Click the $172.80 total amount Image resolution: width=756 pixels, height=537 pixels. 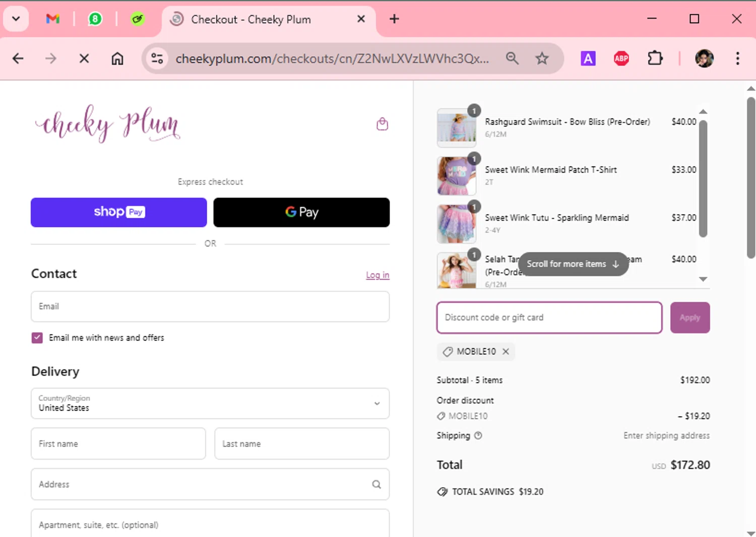pos(690,465)
